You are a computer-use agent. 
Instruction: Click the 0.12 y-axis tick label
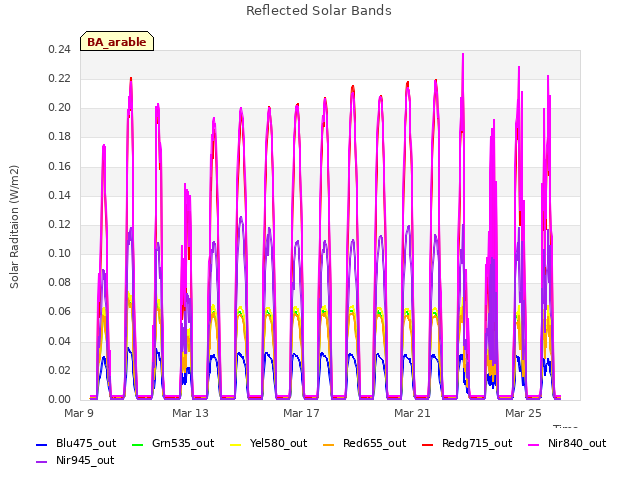(60, 224)
